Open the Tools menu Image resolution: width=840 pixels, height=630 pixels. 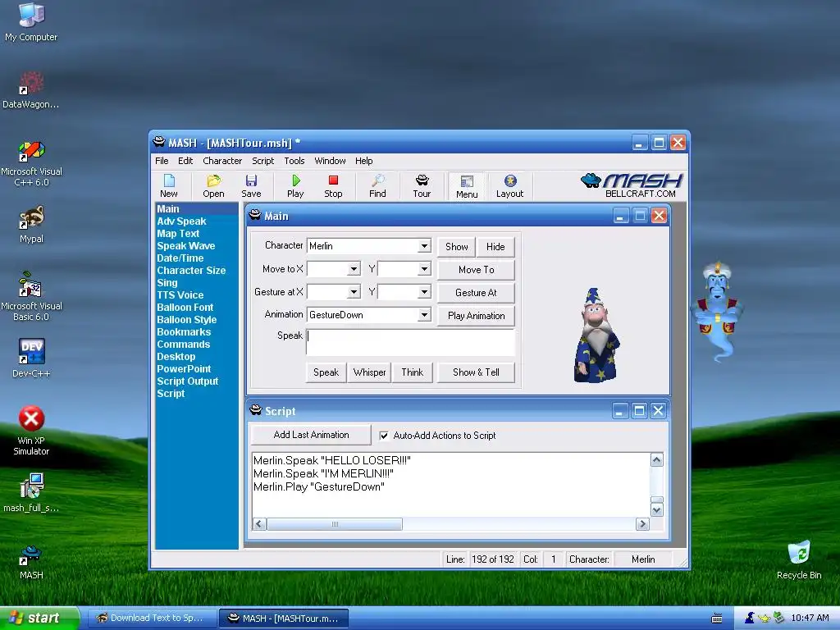294,161
